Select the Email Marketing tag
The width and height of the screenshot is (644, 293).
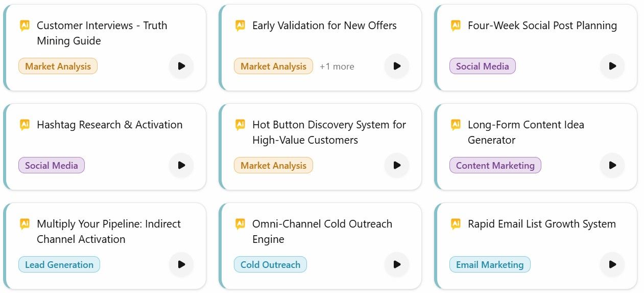coord(490,264)
